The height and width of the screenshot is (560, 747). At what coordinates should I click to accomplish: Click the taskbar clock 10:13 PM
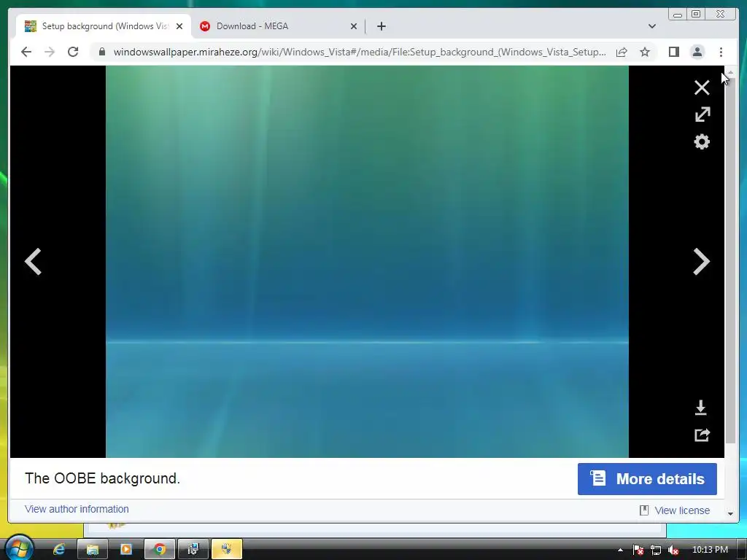[710, 550]
